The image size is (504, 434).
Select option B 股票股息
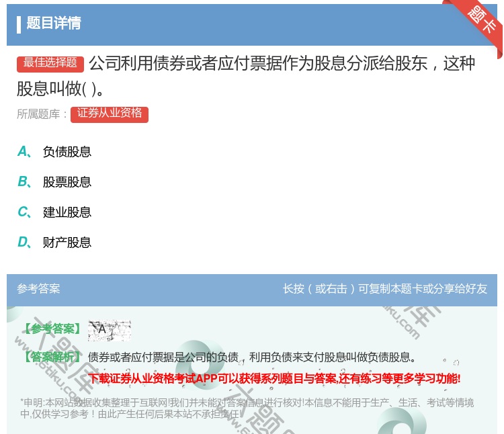(54, 182)
